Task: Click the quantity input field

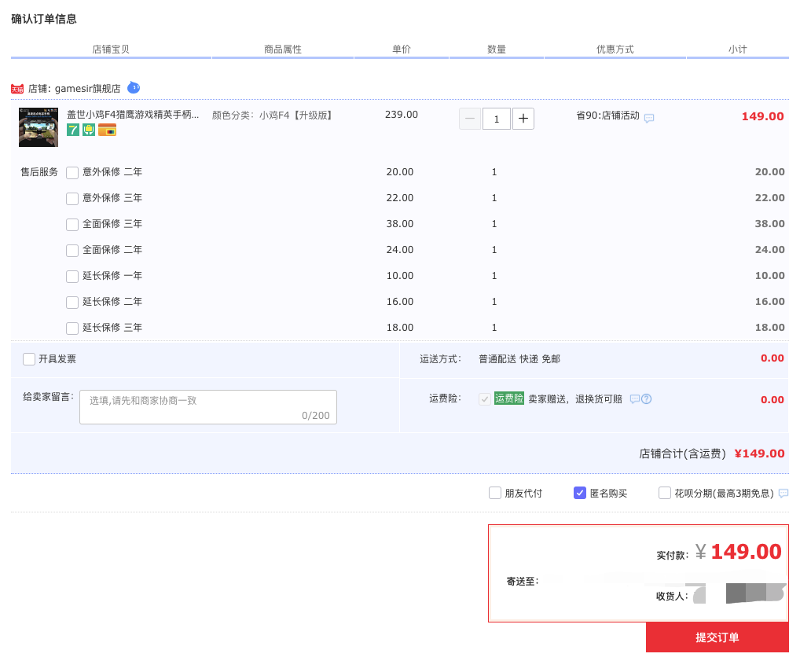Action: point(497,119)
